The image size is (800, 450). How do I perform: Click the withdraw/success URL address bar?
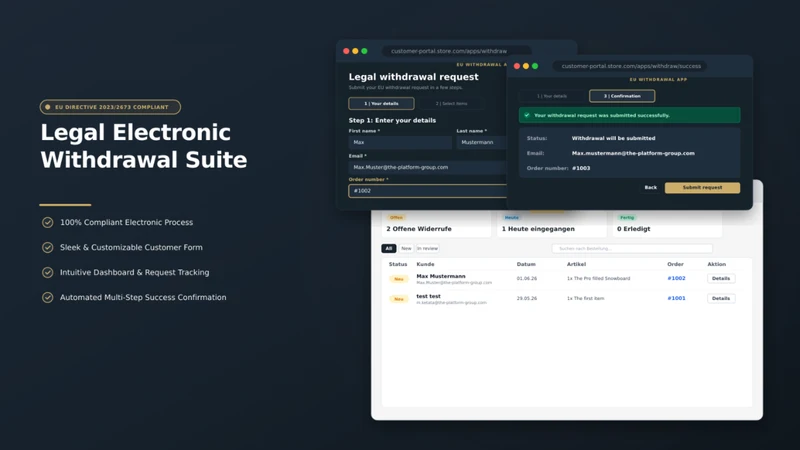(x=631, y=66)
